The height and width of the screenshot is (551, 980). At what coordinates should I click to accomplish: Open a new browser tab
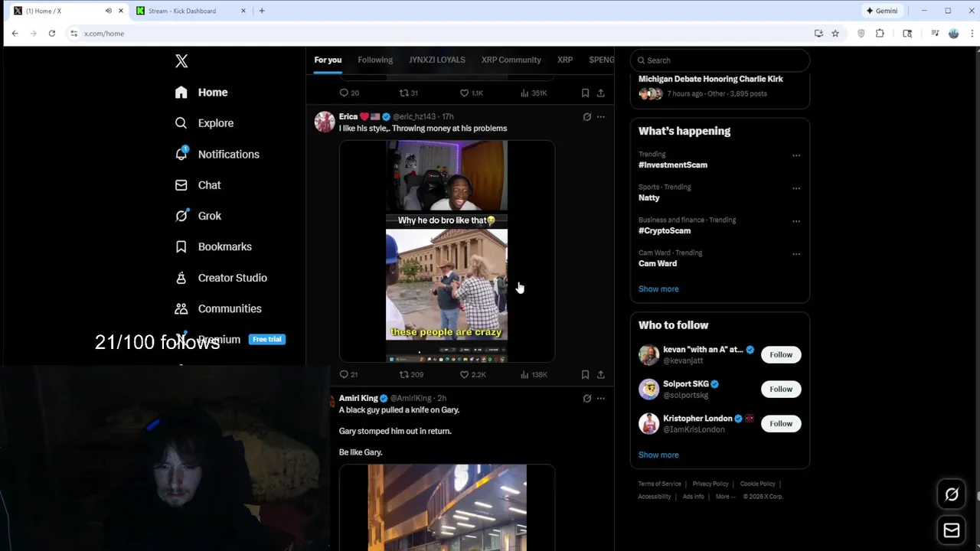[262, 11]
